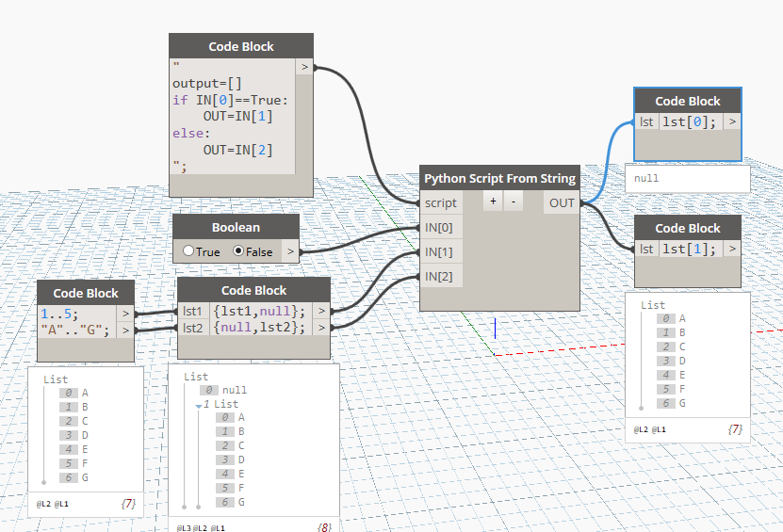Click output arrow of the lst[1] code block
This screenshot has height=532, width=783.
732,249
